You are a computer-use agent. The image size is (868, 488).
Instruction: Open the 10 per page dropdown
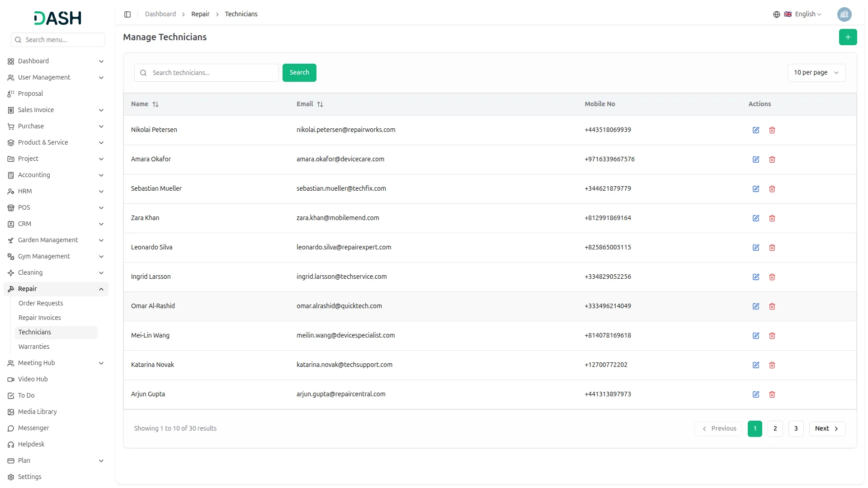816,73
